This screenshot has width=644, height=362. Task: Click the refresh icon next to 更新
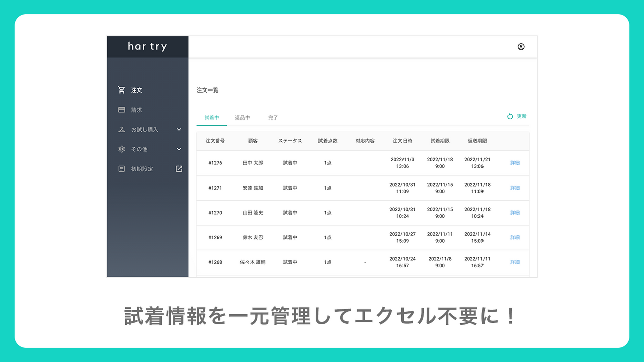[x=509, y=116]
